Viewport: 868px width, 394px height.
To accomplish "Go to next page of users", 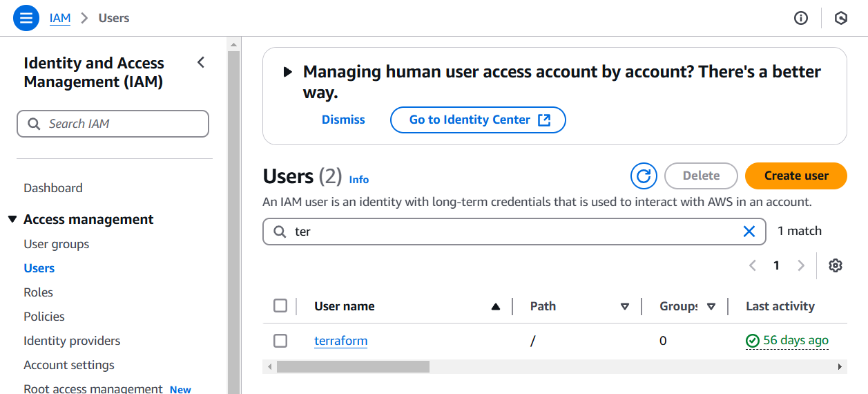I will coord(801,265).
